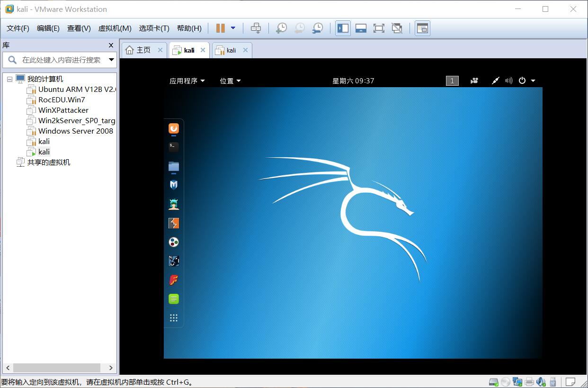Viewport: 588px width, 388px height.
Task: Select 我的计算机 in the library tree
Action: point(45,79)
